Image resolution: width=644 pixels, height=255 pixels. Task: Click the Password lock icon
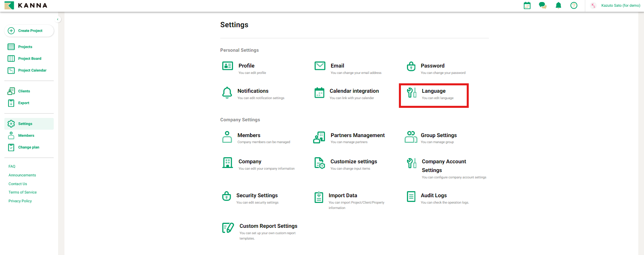(411, 67)
